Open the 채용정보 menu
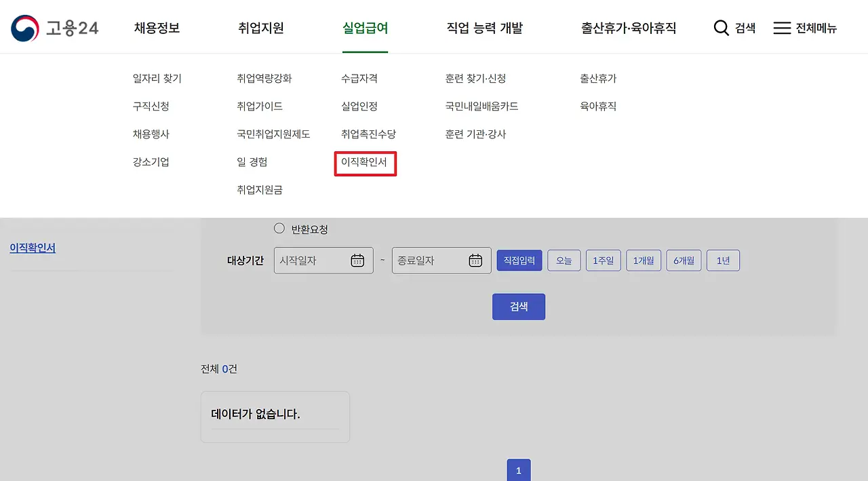 pos(157,28)
